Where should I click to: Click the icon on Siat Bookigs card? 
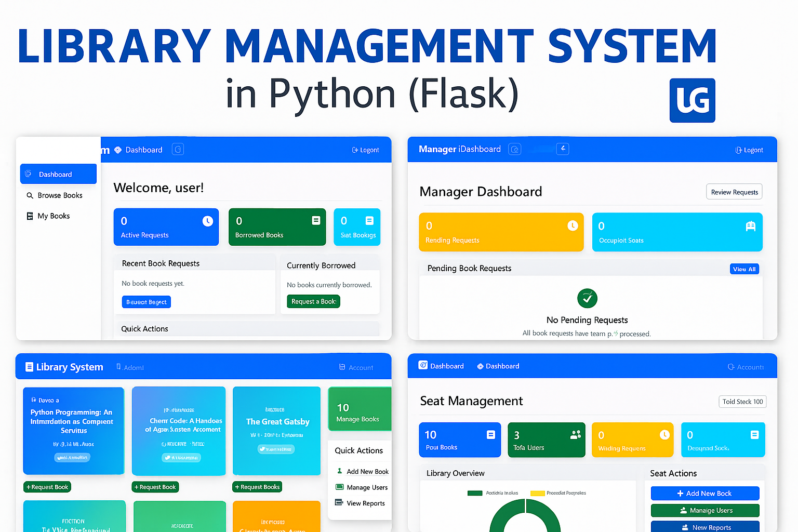pyautogui.click(x=369, y=221)
